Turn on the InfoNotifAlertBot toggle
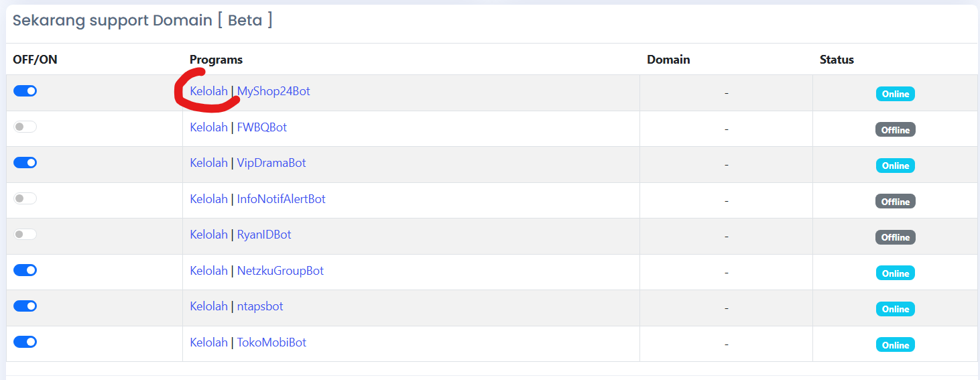Image resolution: width=980 pixels, height=380 pixels. 25,198
